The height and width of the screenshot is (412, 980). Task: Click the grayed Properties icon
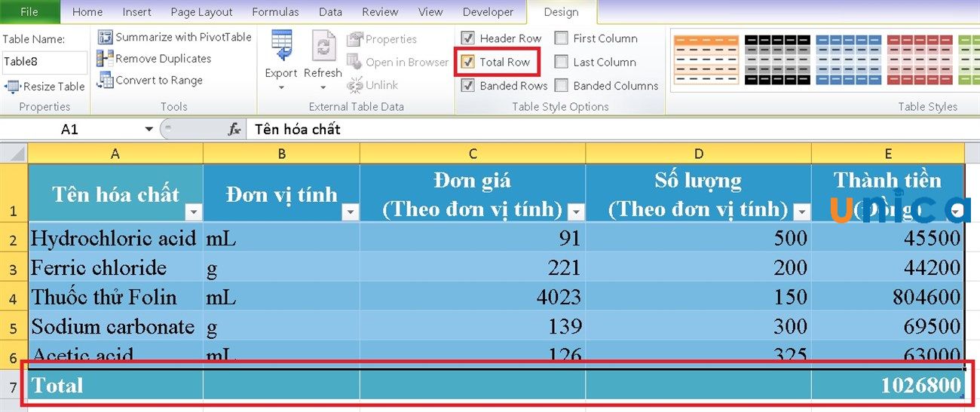click(x=354, y=39)
